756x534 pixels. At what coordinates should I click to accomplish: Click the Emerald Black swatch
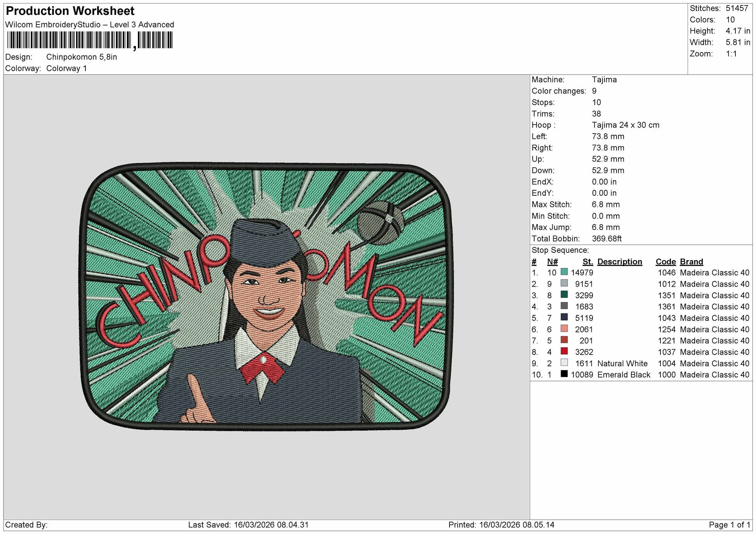click(564, 374)
